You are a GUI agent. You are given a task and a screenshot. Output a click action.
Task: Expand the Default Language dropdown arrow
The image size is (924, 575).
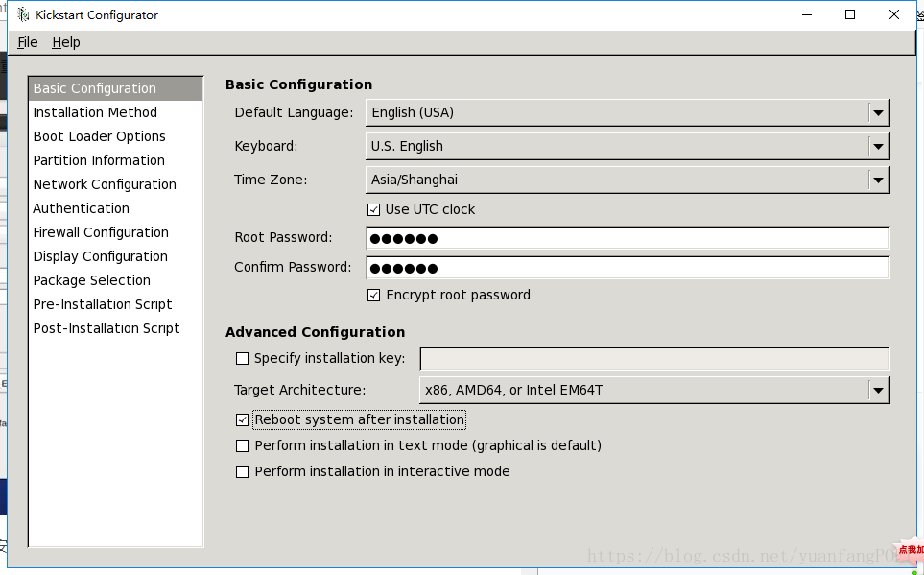(878, 112)
